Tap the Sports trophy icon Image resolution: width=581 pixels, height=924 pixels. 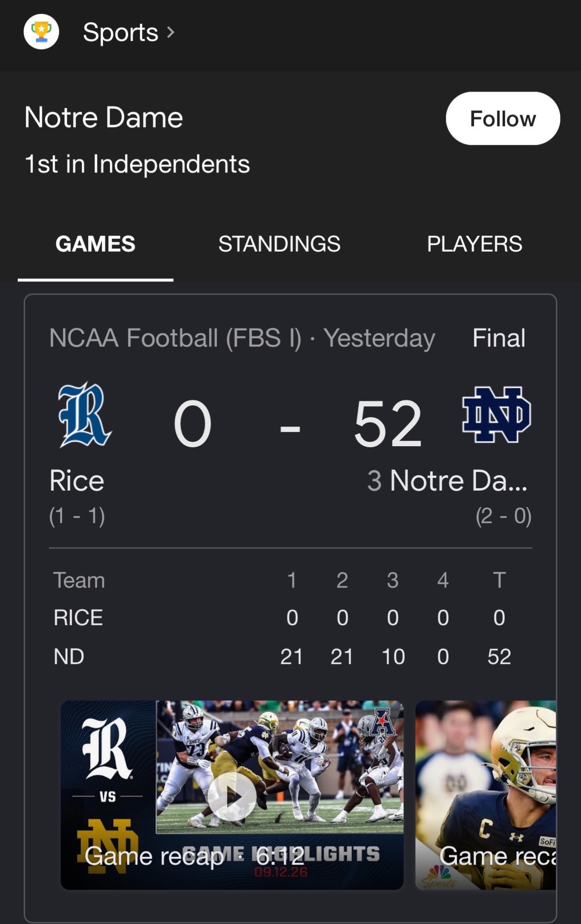click(x=41, y=32)
